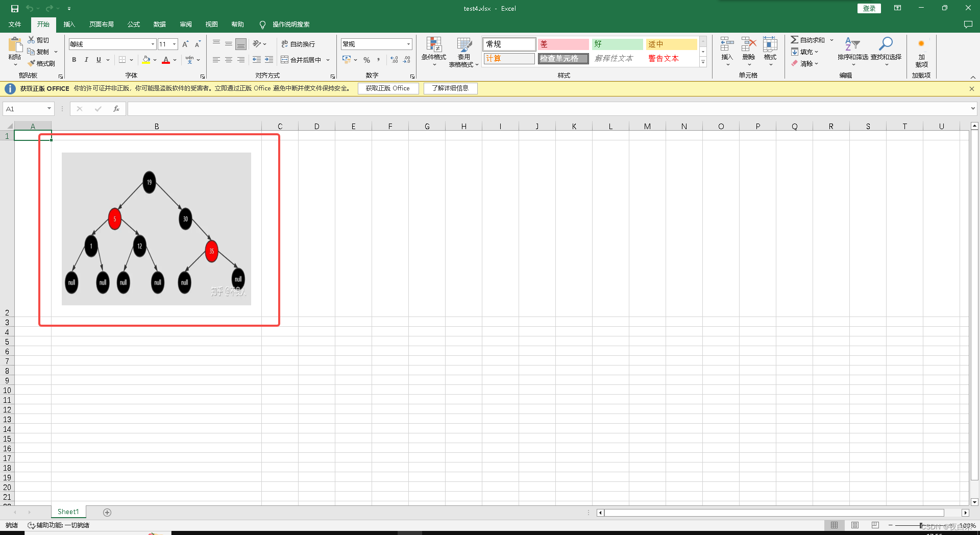The width and height of the screenshot is (980, 535).
Task: Decrease font size with smaller A icon
Action: [198, 44]
